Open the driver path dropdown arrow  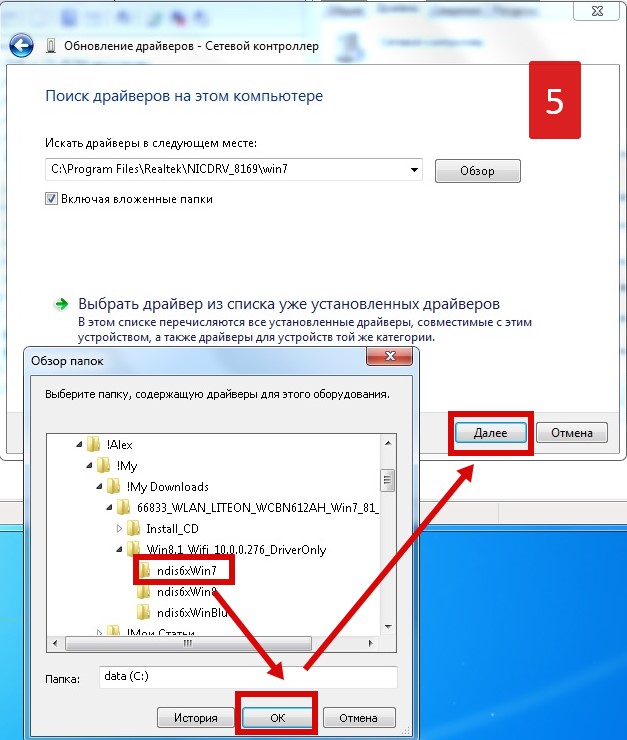[414, 169]
